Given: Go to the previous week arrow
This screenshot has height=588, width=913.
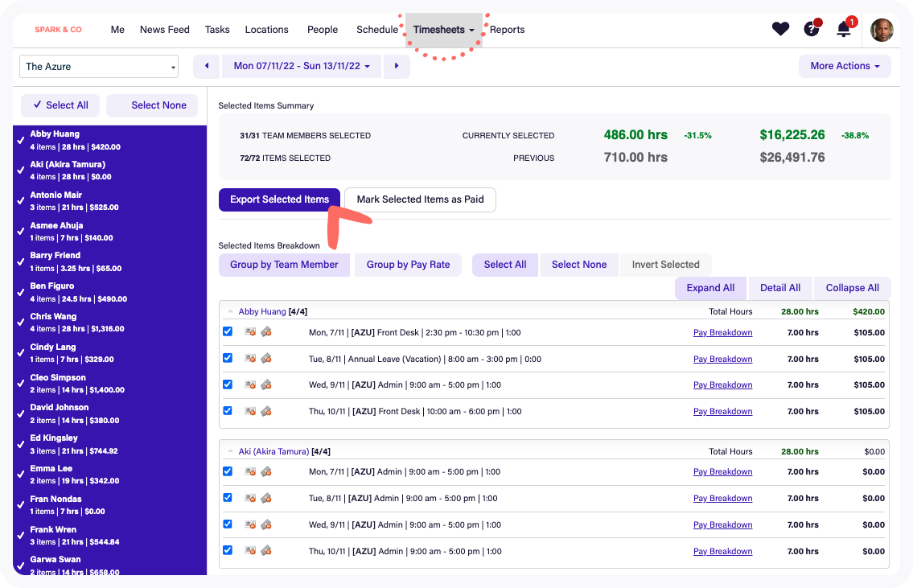Looking at the screenshot, I should tap(207, 67).
